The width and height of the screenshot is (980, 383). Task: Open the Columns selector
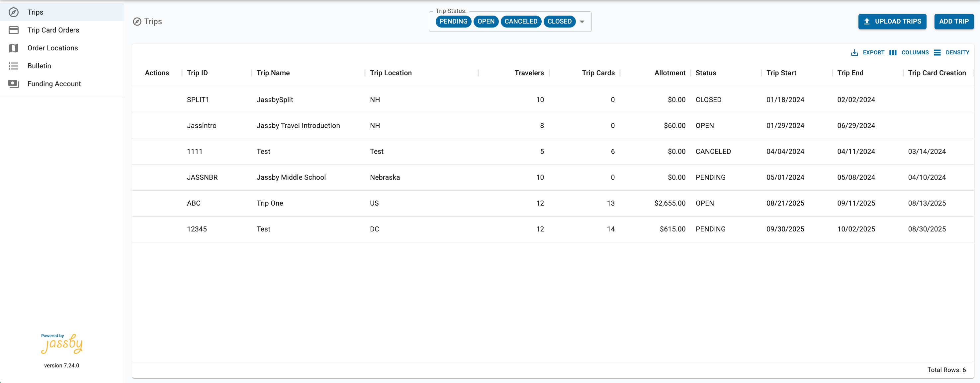coord(909,52)
